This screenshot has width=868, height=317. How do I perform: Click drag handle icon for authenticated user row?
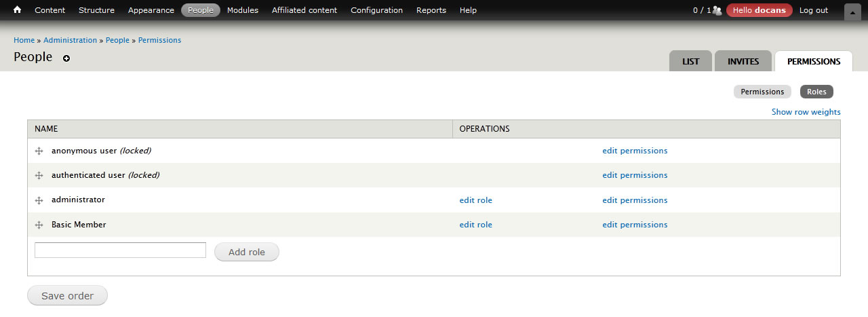coord(39,175)
